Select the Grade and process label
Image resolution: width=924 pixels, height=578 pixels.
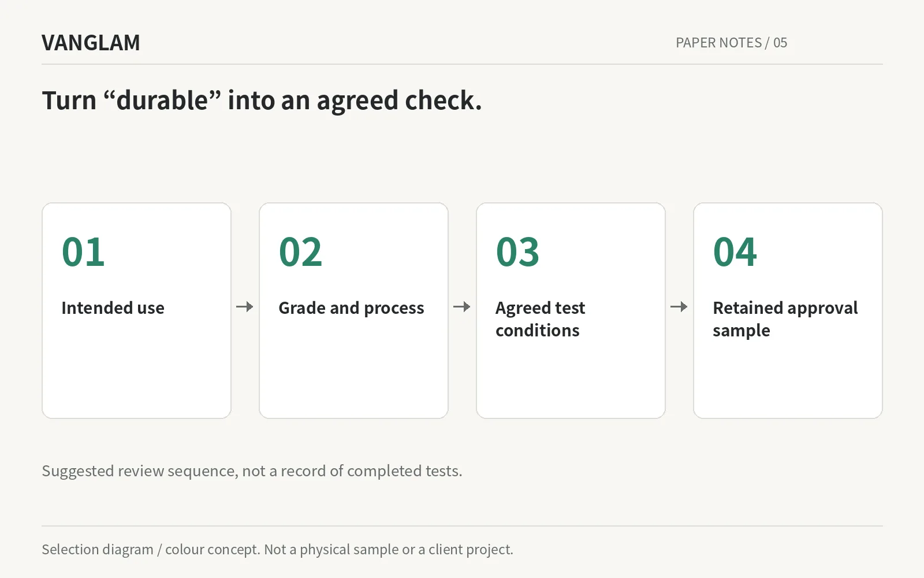[x=351, y=309]
